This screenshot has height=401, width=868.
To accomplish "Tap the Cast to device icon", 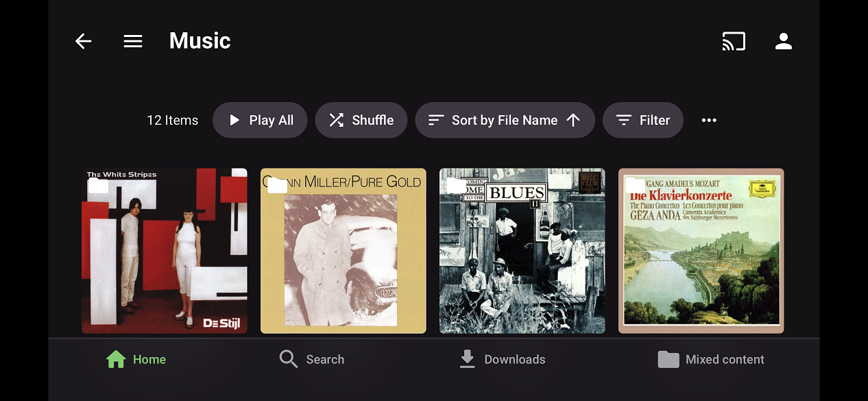I will tap(733, 41).
